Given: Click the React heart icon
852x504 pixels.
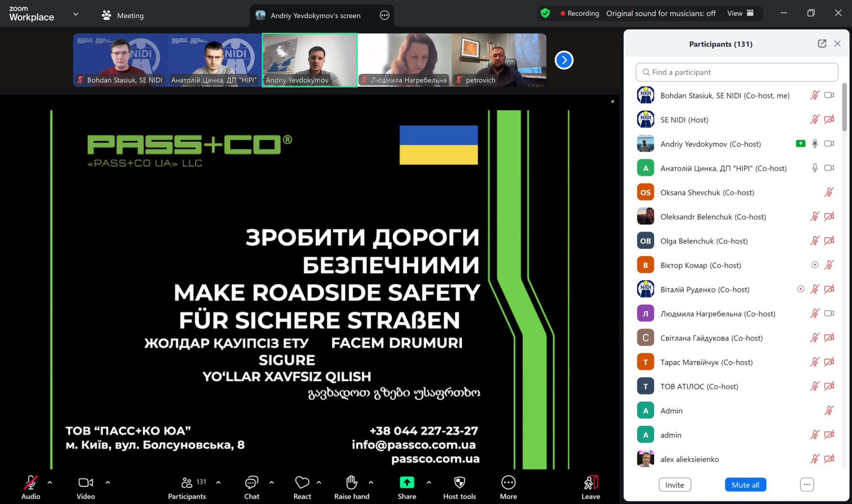Looking at the screenshot, I should click(302, 483).
